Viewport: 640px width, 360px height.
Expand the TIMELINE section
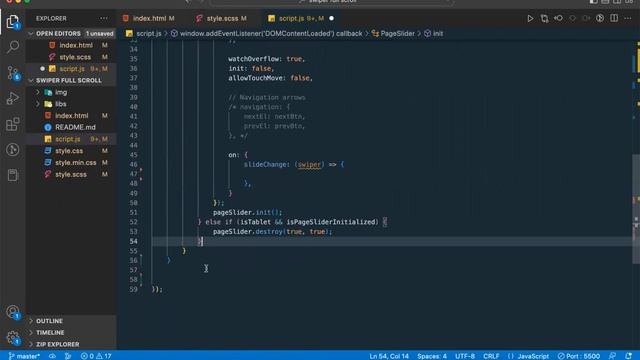point(72,333)
